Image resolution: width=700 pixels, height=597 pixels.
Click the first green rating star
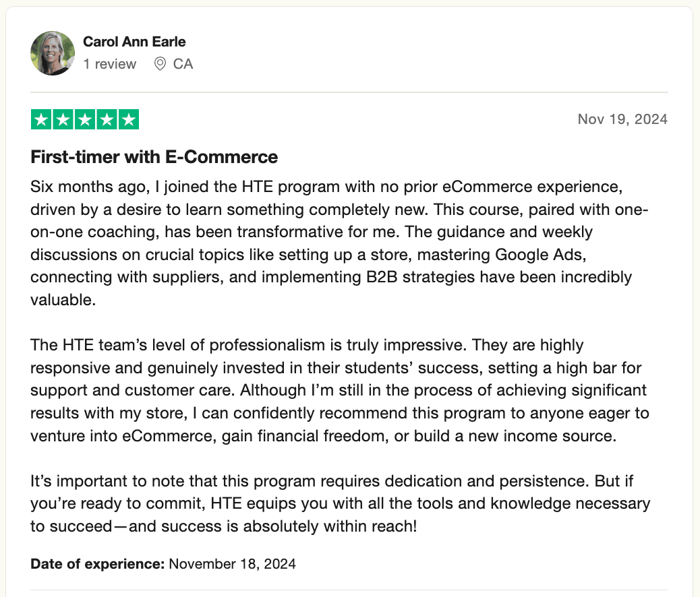coord(42,119)
